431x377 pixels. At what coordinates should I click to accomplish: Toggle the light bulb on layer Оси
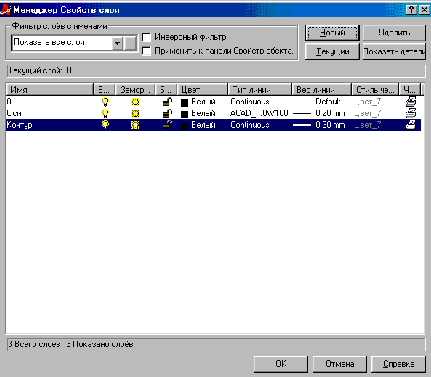pos(105,113)
